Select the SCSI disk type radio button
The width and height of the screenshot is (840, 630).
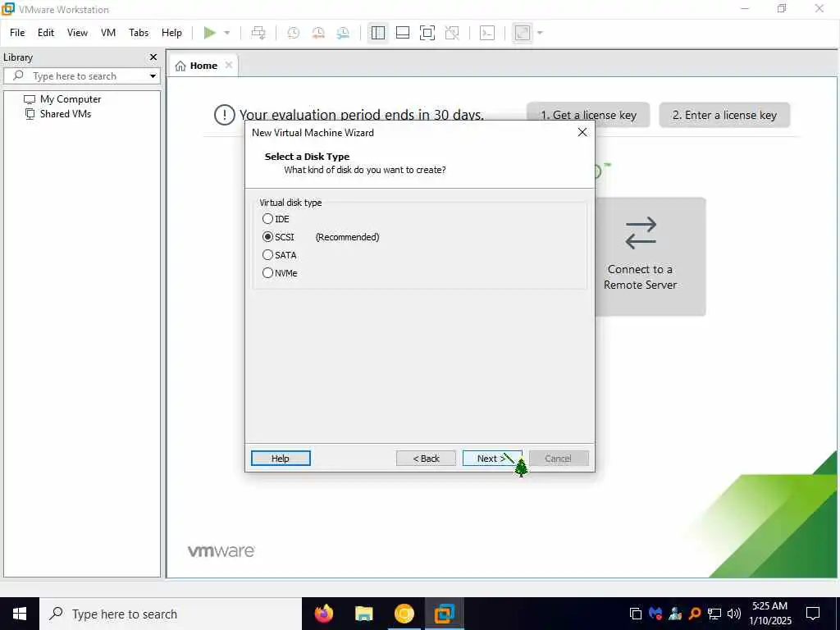[x=268, y=237]
